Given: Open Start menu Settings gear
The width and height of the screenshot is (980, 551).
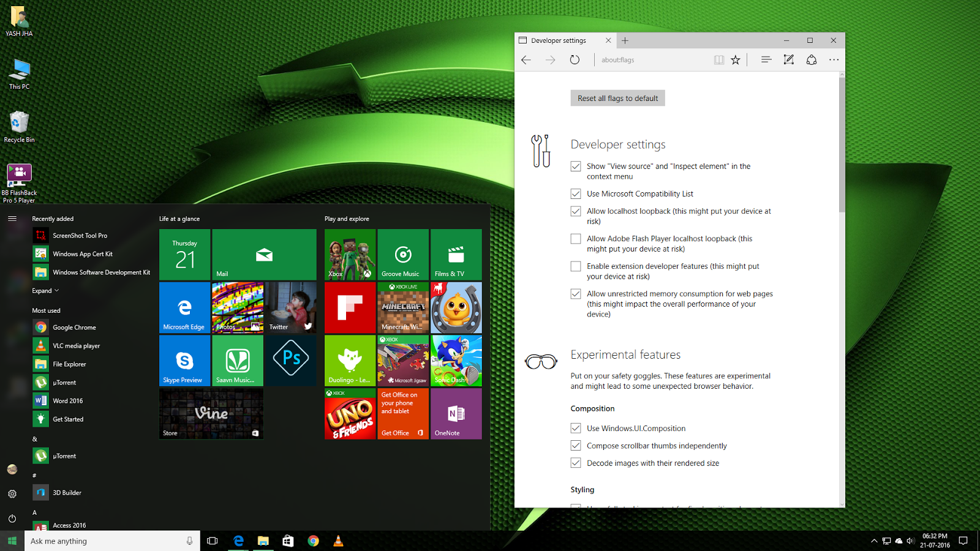Looking at the screenshot, I should tap(12, 493).
